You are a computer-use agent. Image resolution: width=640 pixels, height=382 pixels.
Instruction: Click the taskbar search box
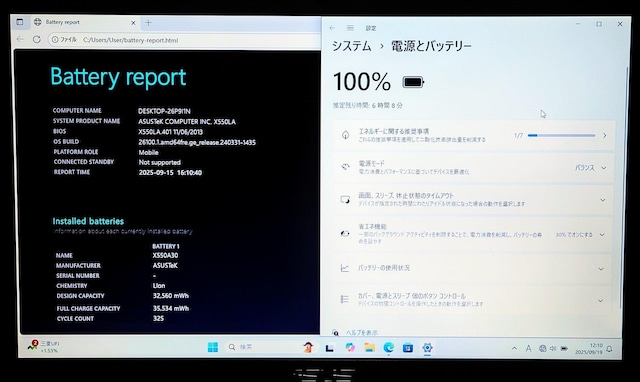click(261, 347)
